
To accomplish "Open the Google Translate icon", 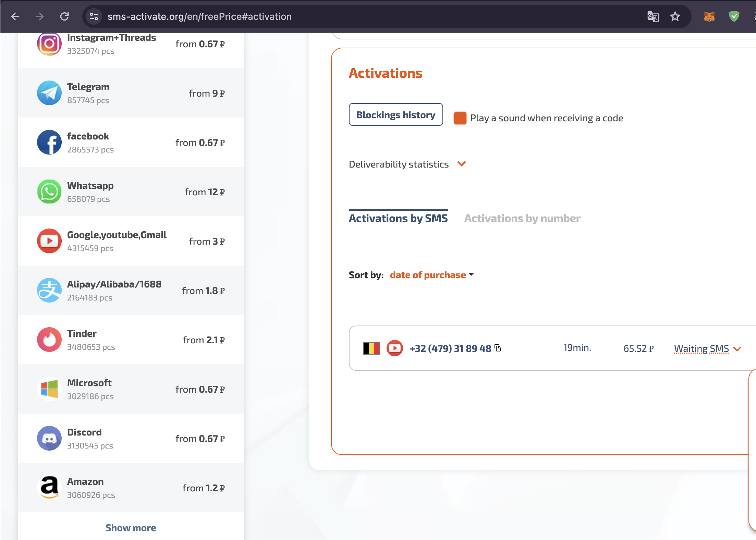I will [x=653, y=16].
